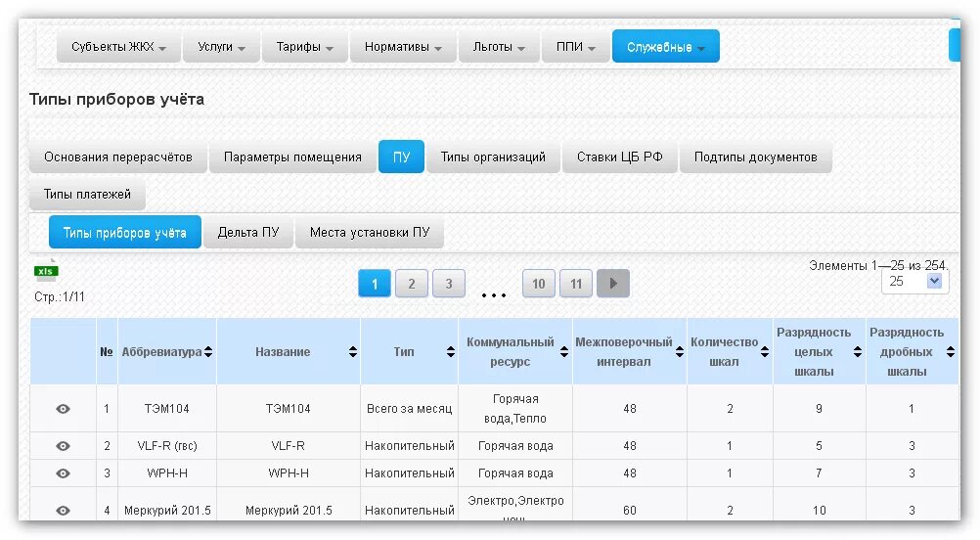The width and height of the screenshot is (980, 540).
Task: Click the Стр.:1/11 page indicator
Action: click(60, 296)
